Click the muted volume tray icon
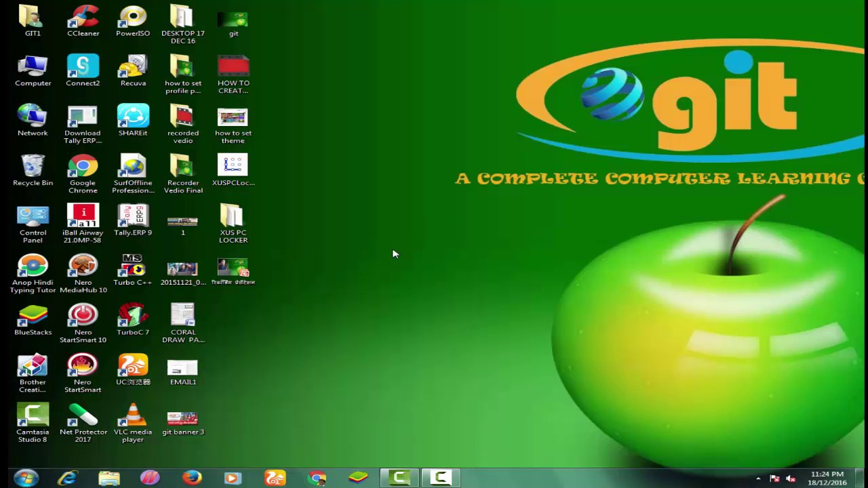The image size is (868, 488). [x=790, y=479]
